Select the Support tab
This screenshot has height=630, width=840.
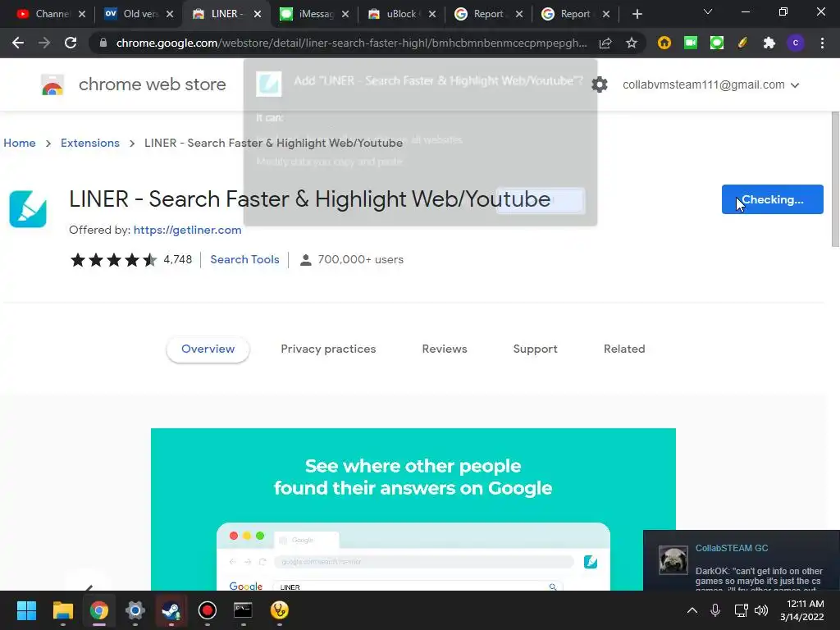coord(535,349)
